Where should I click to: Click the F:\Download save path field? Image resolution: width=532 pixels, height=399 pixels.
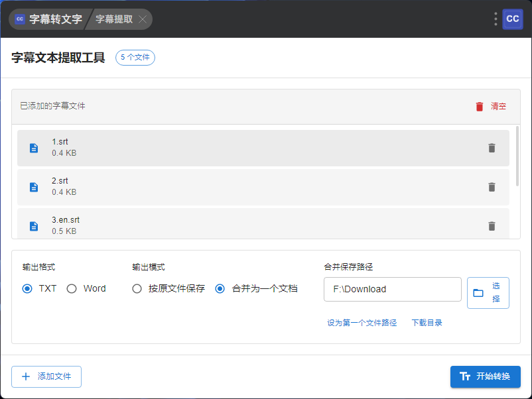392,289
